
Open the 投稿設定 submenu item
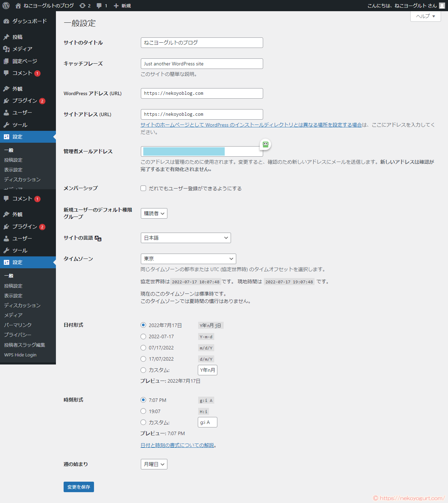[13, 160]
